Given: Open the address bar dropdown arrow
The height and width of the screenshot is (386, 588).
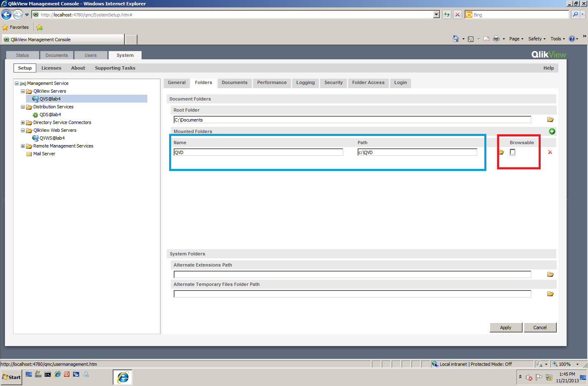Looking at the screenshot, I should (x=437, y=14).
